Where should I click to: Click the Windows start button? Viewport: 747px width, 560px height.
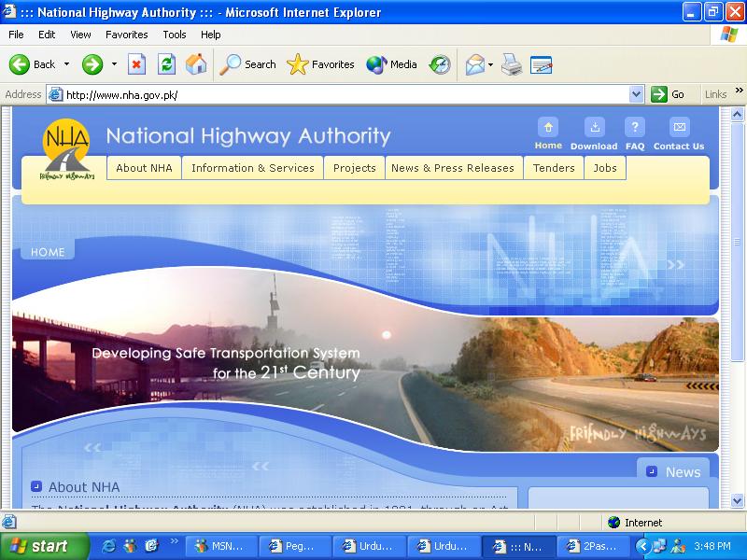click(x=44, y=546)
